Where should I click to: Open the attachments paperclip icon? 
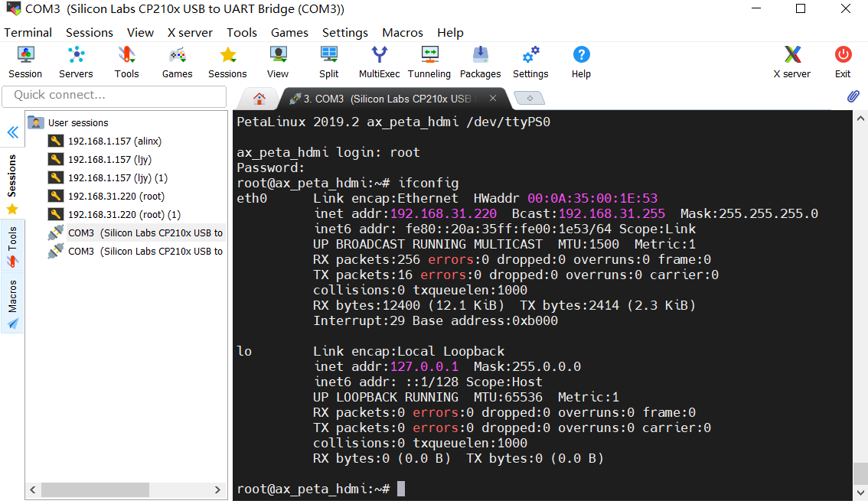853,96
